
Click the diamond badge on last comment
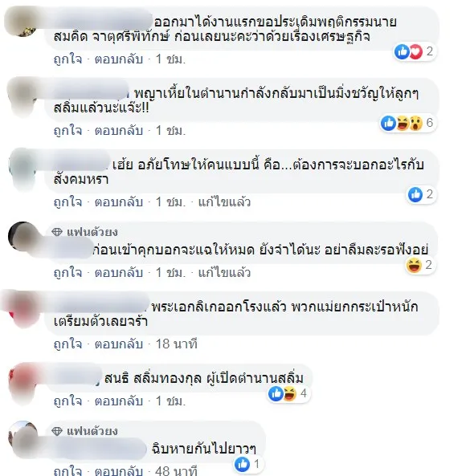pyautogui.click(x=57, y=431)
